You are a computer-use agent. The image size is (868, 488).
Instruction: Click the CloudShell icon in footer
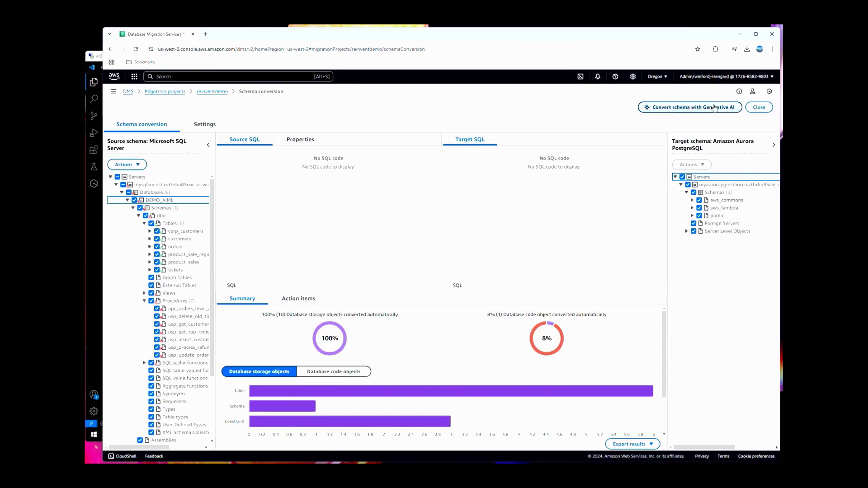[x=111, y=456]
